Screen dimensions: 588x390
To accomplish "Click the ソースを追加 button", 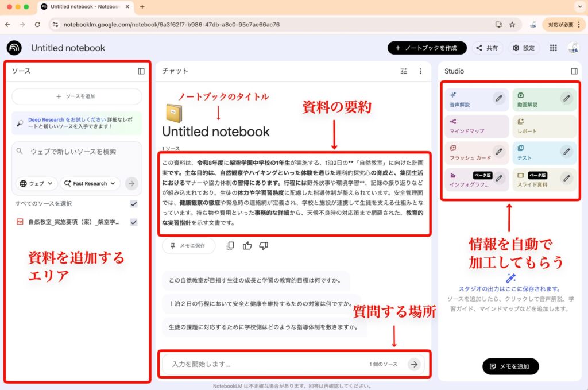I will coord(77,96).
